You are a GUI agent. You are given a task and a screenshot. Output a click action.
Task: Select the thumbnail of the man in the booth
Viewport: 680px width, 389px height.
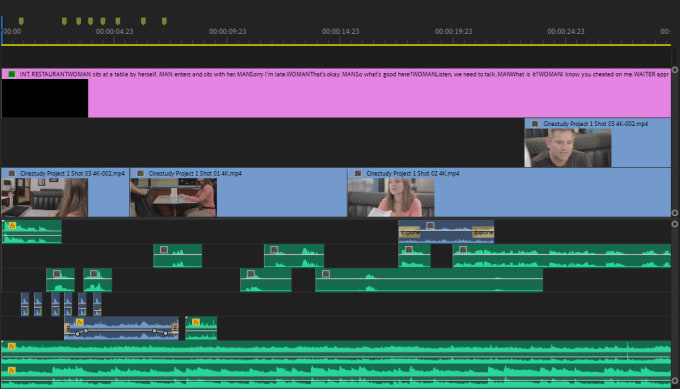click(x=568, y=148)
